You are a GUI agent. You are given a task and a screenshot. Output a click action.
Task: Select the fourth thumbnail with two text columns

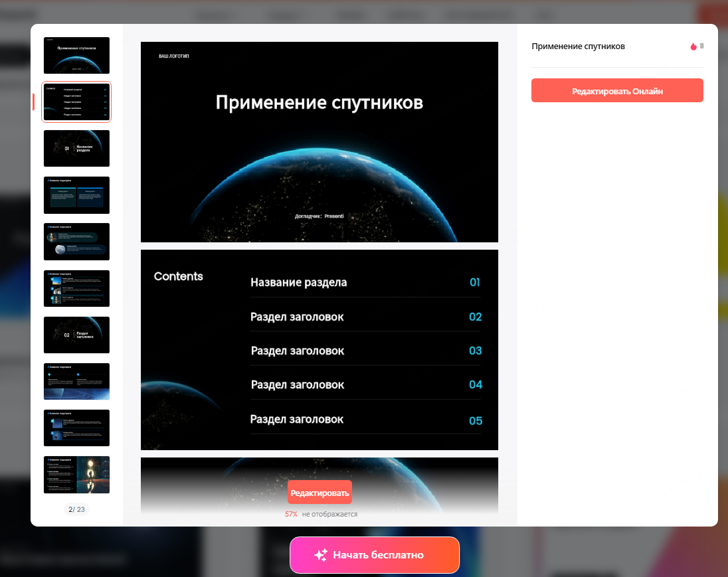[x=76, y=195]
